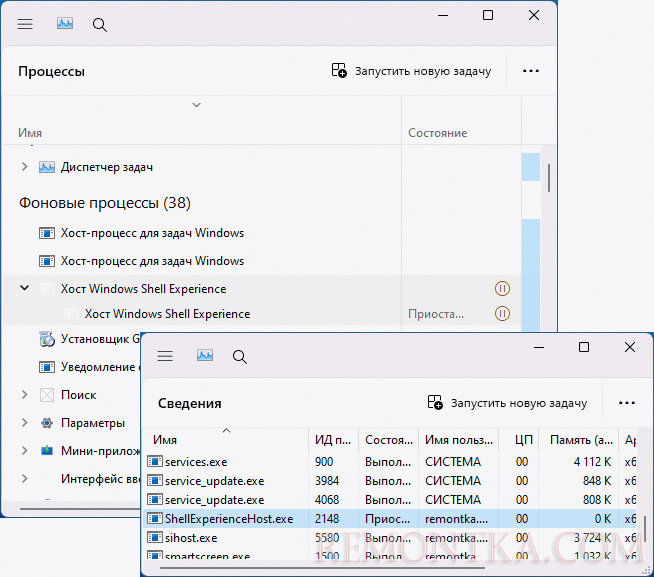Select first Хост-процесс для задач Windows row
Screen dimensions: 654x577
[262, 233]
